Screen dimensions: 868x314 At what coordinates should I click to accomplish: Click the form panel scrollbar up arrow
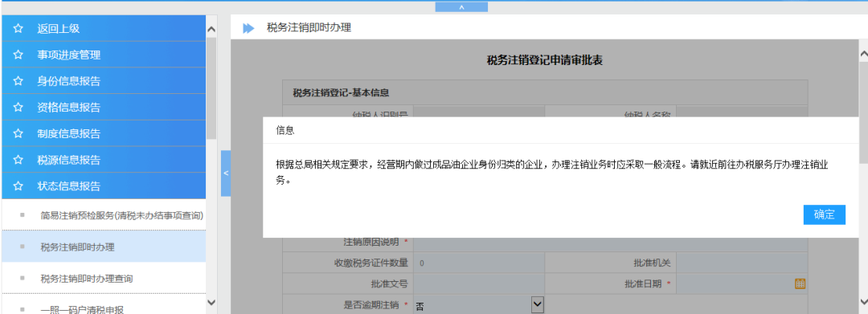[863, 54]
